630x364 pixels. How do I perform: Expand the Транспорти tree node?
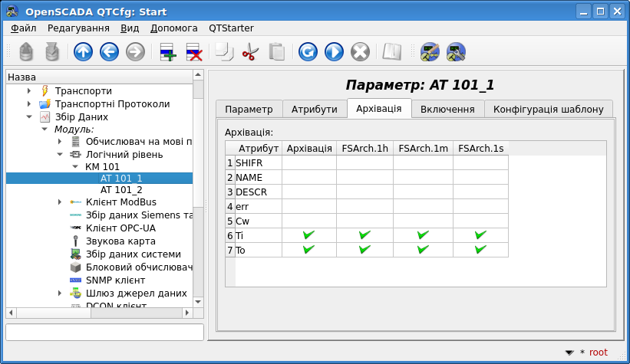29,90
